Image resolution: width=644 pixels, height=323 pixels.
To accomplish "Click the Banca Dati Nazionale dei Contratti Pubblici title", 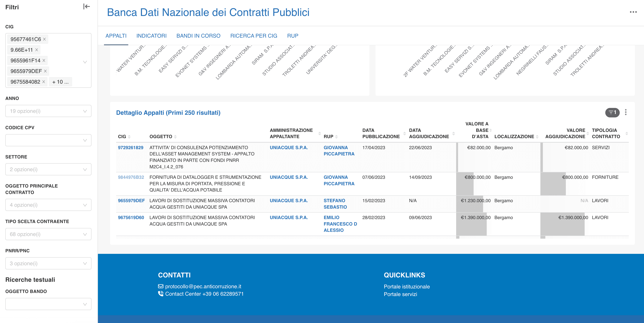I will click(208, 12).
